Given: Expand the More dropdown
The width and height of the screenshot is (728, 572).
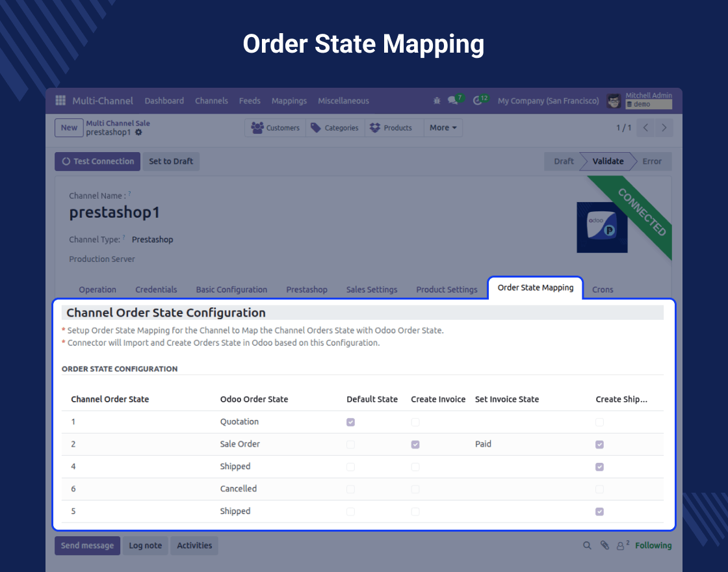Looking at the screenshot, I should pos(443,127).
